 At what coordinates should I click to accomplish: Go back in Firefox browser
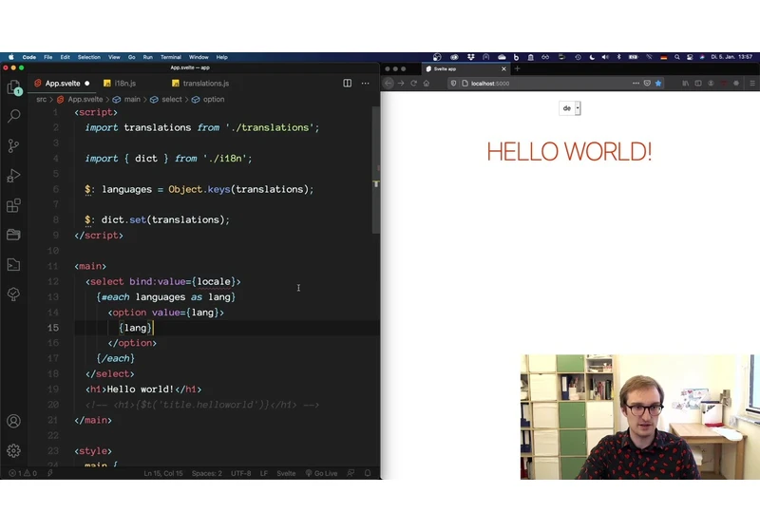[389, 84]
